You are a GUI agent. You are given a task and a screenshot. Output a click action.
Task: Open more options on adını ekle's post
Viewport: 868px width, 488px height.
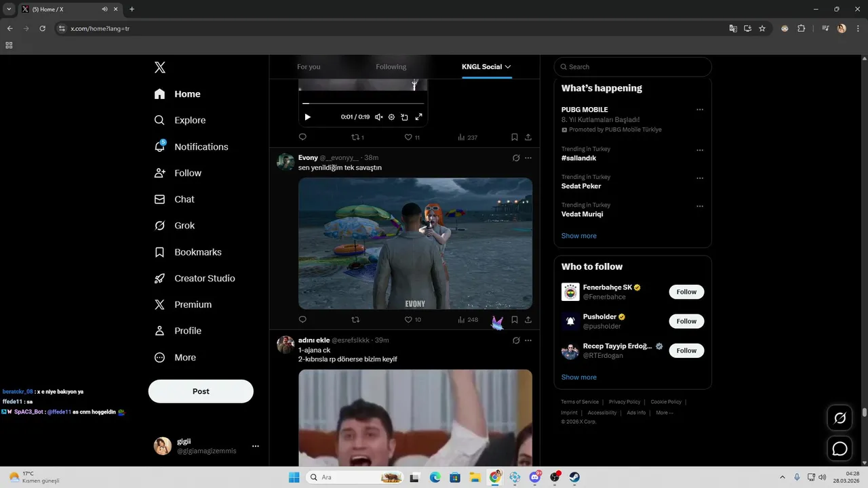click(x=528, y=340)
